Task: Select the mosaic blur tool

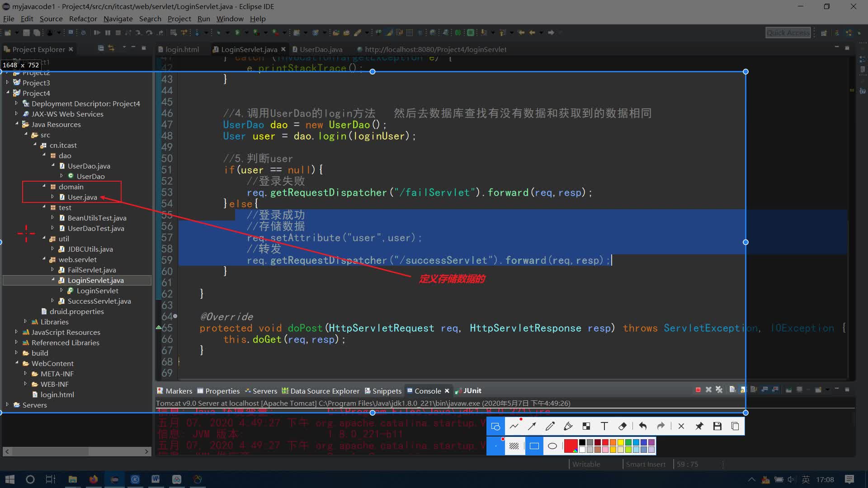Action: pos(586,426)
